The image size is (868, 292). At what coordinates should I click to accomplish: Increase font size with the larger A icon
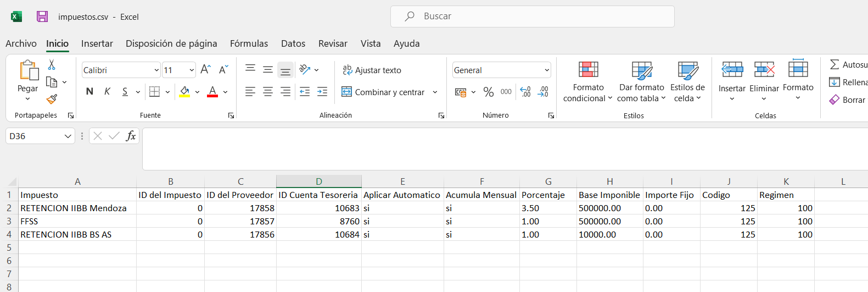pos(205,70)
